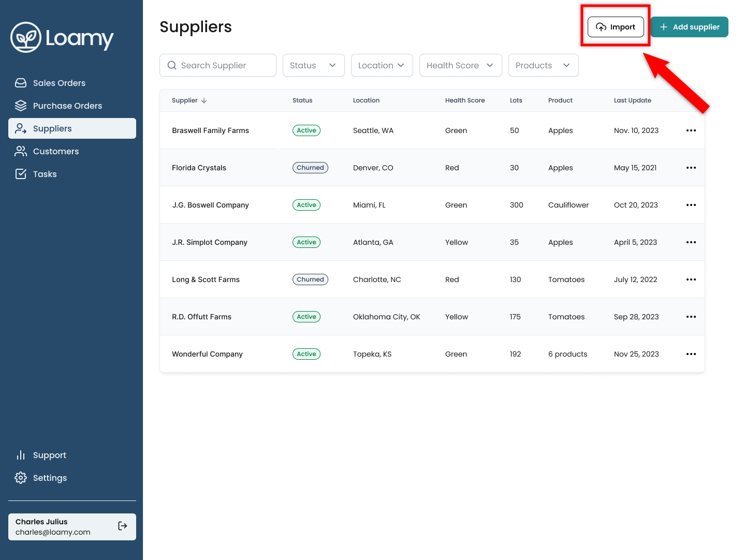Go to Purchase Orders menu item
Screen dimensions: 746x560
(72, 106)
